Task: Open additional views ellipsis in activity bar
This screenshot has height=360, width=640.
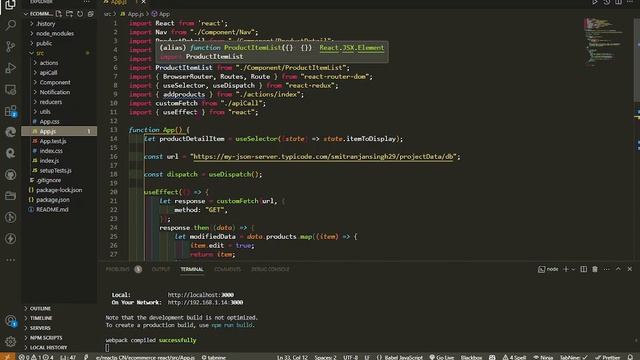Action: (x=11, y=260)
